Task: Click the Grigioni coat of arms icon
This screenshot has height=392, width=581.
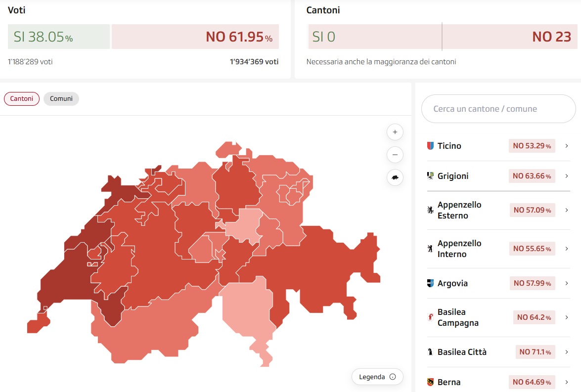Action: tap(430, 176)
